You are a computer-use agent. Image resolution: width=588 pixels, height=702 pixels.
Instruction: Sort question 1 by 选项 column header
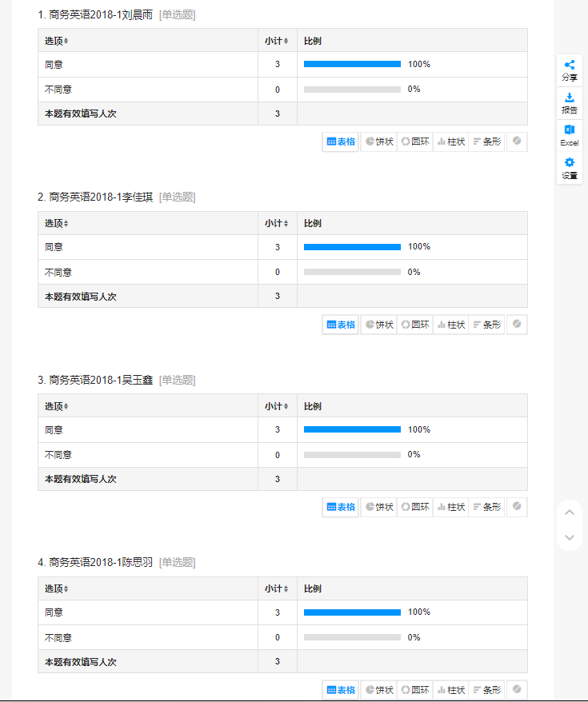(56, 41)
